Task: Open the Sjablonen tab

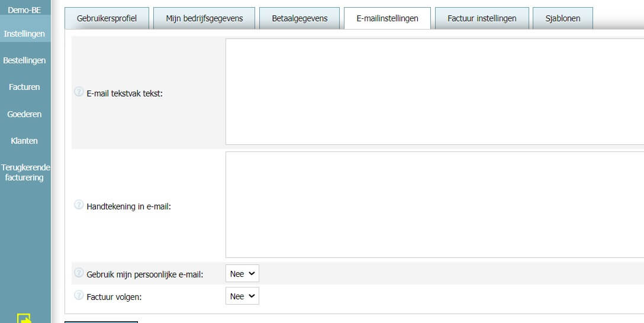Action: coord(563,18)
